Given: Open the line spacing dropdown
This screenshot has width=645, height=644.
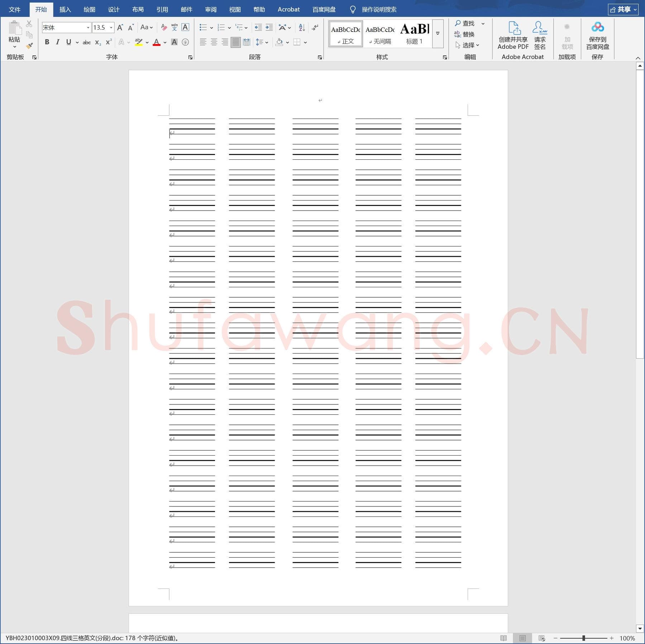Looking at the screenshot, I should (262, 42).
